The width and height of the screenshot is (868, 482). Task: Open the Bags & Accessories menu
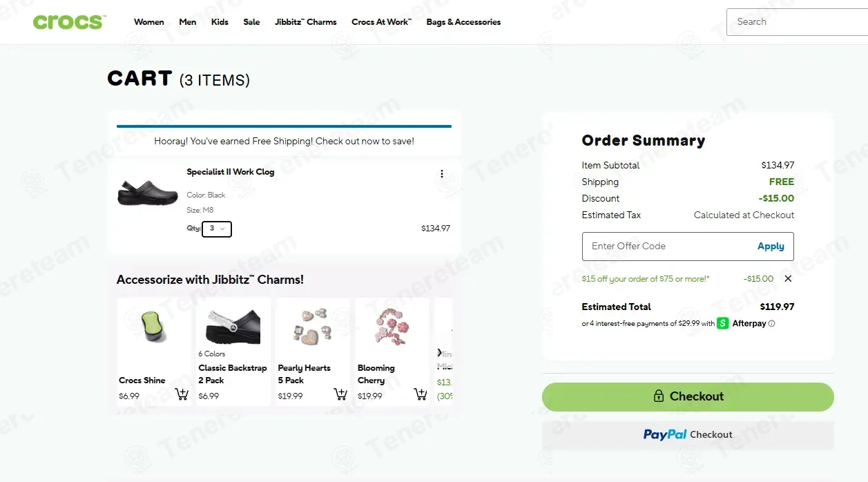[x=463, y=22]
